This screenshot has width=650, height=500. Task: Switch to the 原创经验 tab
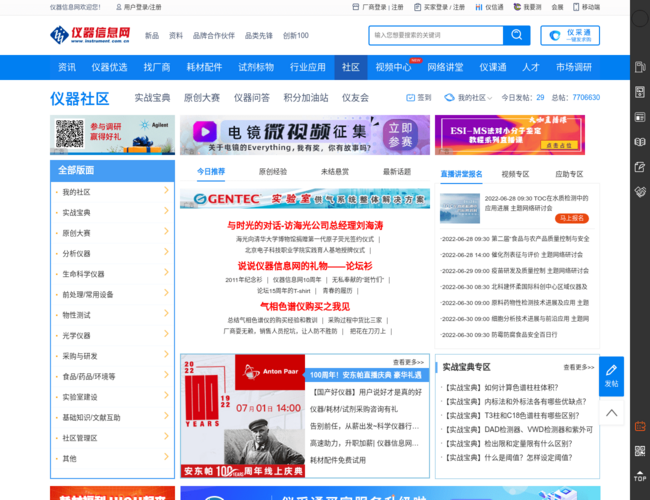tap(272, 171)
